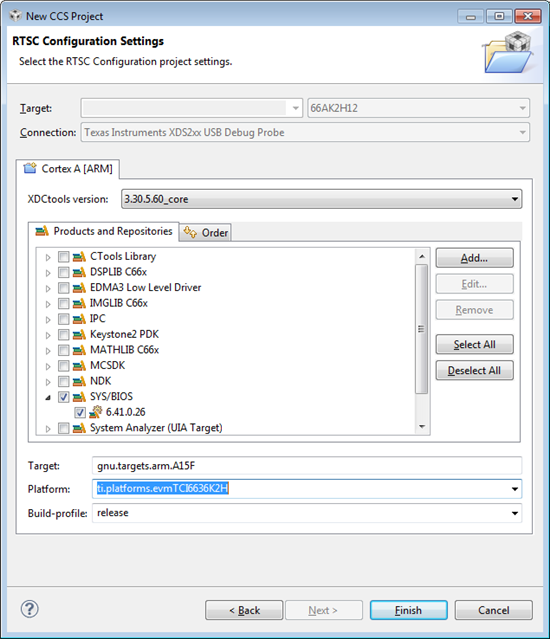Check the System Analyzer (UIA Target) checkbox
Image resolution: width=550 pixels, height=639 pixels.
[x=64, y=428]
